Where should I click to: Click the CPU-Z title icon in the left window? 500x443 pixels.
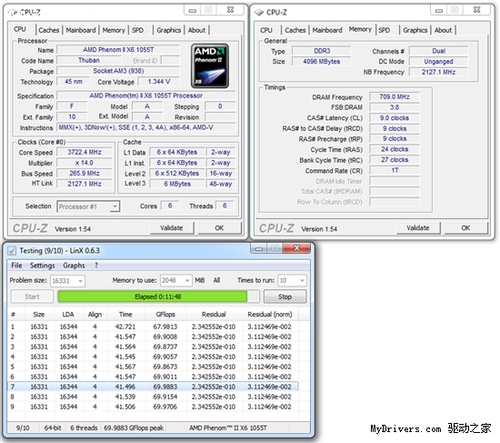[x=13, y=13]
